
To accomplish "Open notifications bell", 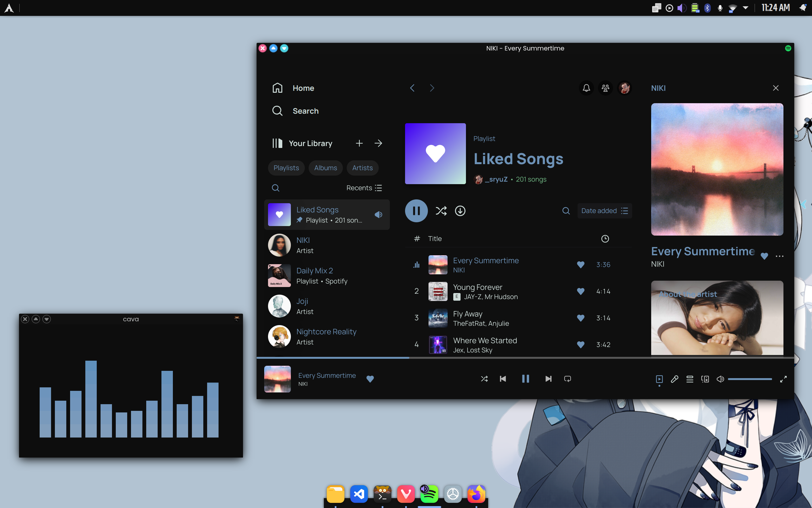I will click(x=586, y=88).
